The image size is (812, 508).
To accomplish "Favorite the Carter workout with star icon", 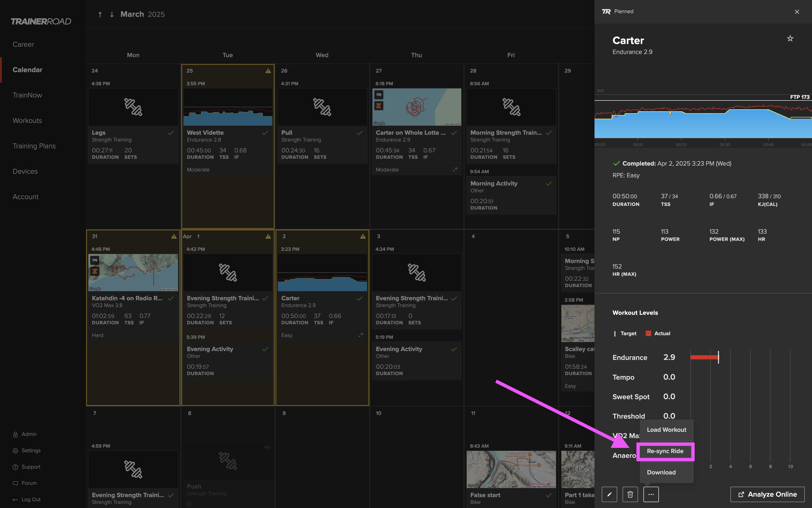I will (790, 38).
